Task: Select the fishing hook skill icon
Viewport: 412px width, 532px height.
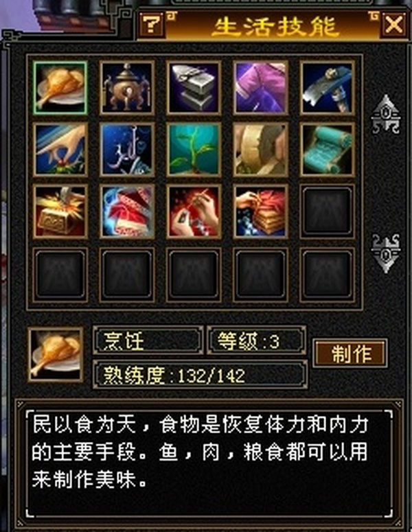Action: (x=127, y=150)
